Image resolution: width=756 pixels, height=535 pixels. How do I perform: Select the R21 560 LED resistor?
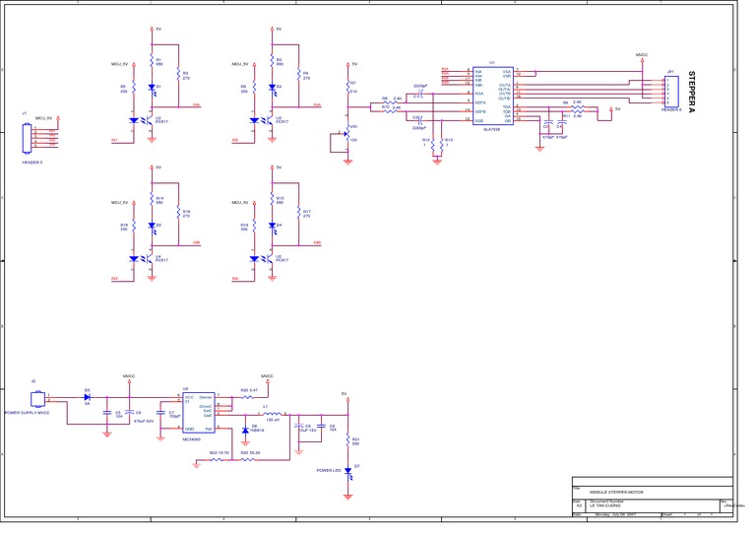point(347,440)
